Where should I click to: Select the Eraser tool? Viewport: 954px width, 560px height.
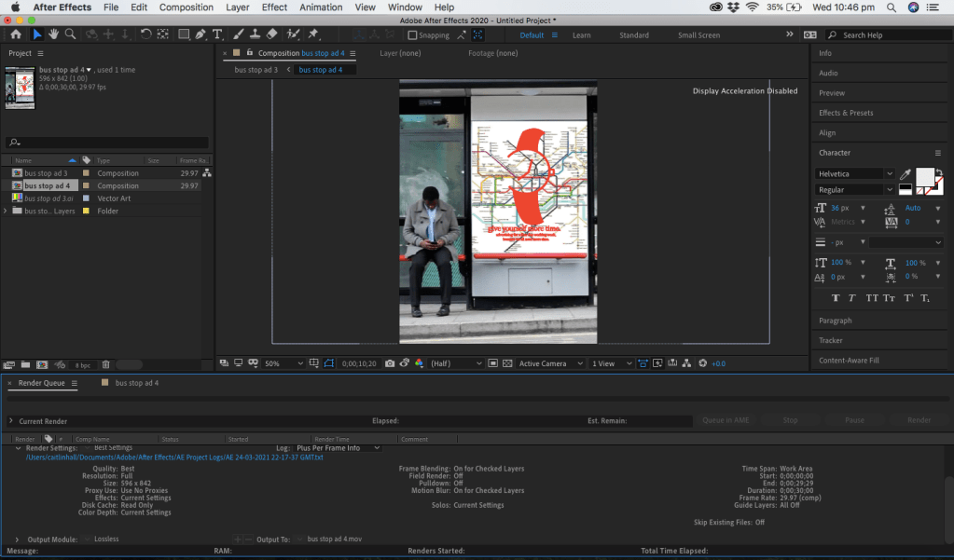[x=272, y=34]
